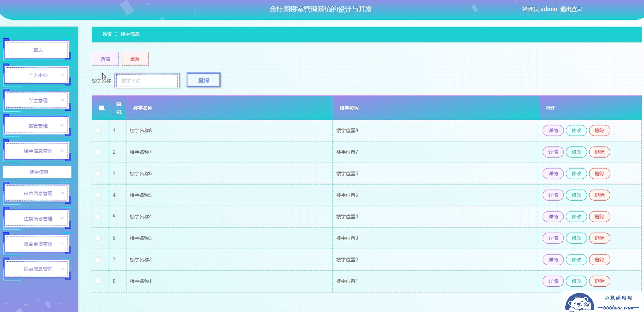This screenshot has height=312, width=644.
Task: Check the box for row 楼宇名称3
Action: pos(98,238)
